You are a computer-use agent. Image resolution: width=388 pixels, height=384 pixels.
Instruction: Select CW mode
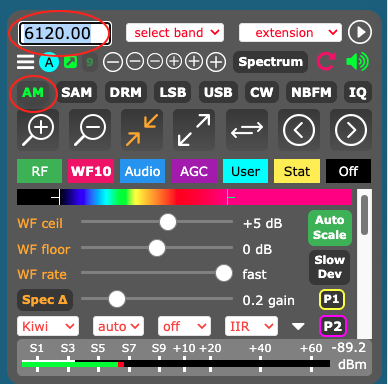click(262, 92)
